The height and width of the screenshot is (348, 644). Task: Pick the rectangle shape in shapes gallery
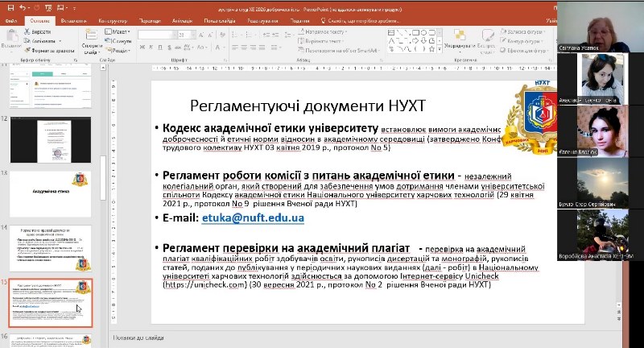coord(415,32)
